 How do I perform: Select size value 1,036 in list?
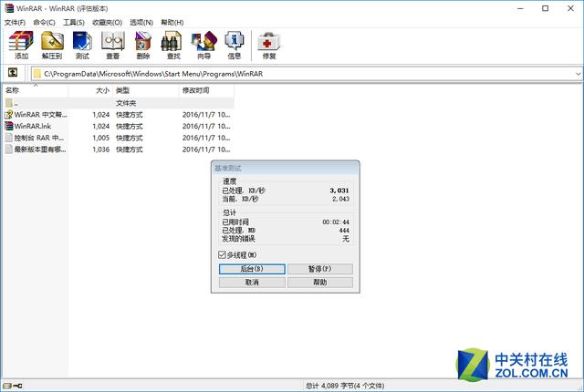[x=101, y=150]
